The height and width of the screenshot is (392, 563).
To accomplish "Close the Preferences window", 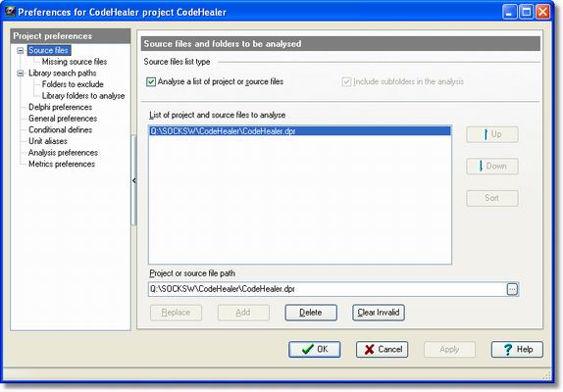I will (x=543, y=12).
